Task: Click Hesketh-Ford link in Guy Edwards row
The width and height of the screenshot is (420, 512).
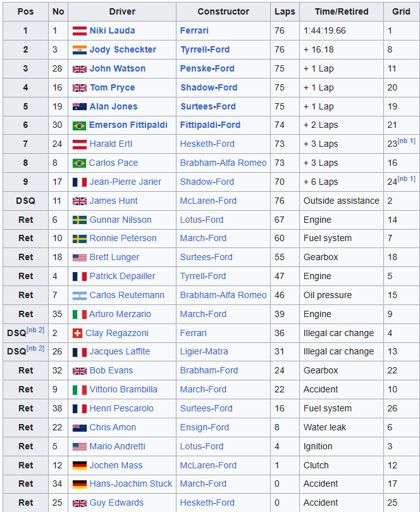Action: (x=207, y=503)
